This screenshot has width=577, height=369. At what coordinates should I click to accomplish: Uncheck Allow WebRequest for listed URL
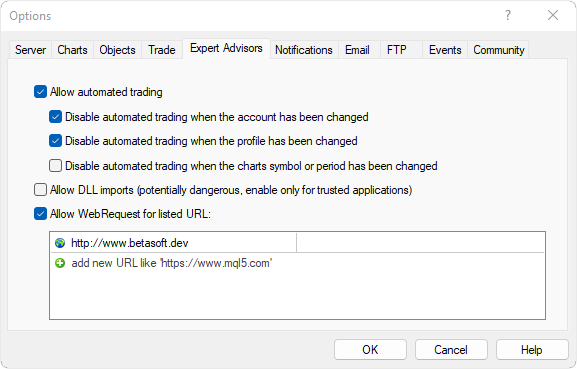pyautogui.click(x=40, y=214)
